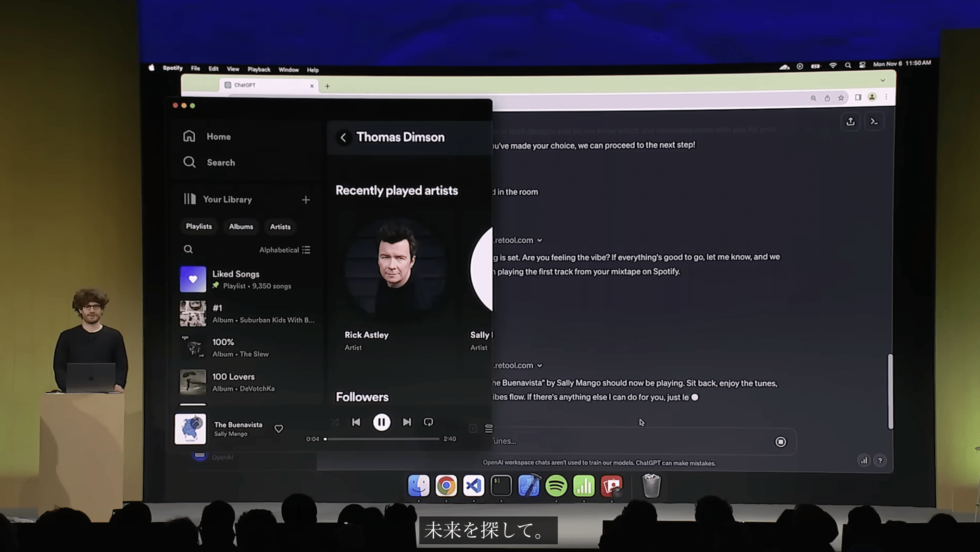Go back to the previous track

[x=356, y=422]
